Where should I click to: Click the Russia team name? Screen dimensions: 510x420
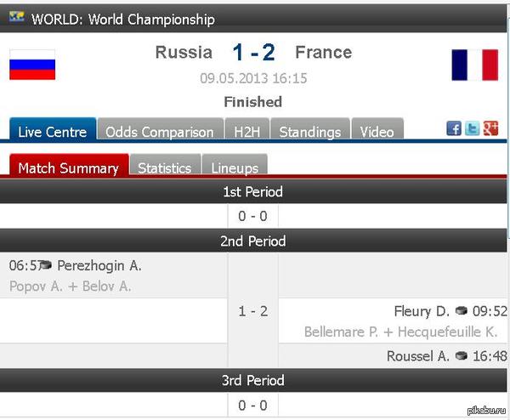pyautogui.click(x=184, y=53)
